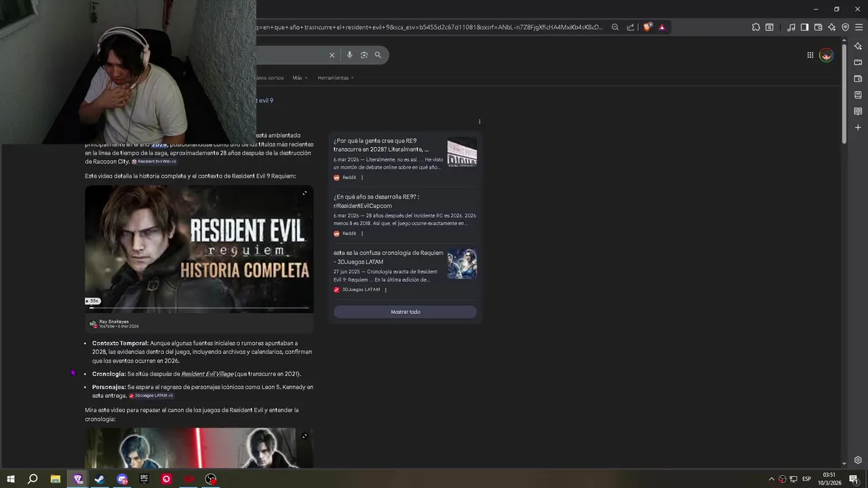Change the ESP input language

click(x=806, y=479)
